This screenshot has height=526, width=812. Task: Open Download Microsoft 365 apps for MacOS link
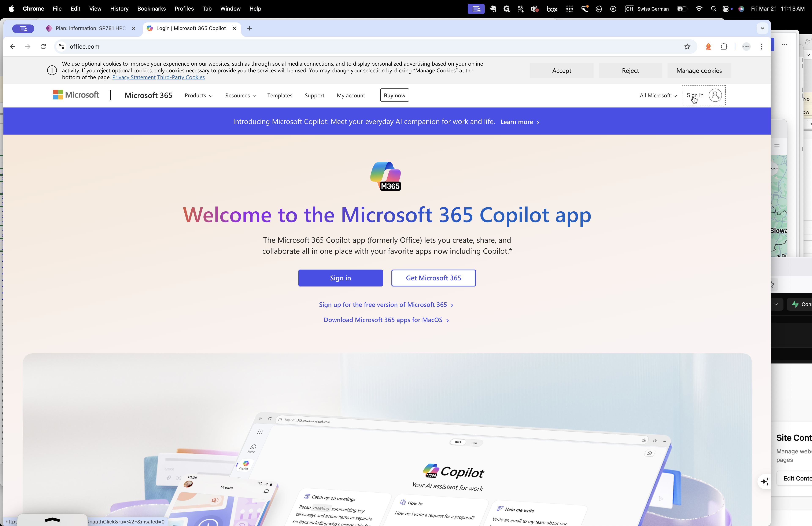point(386,320)
